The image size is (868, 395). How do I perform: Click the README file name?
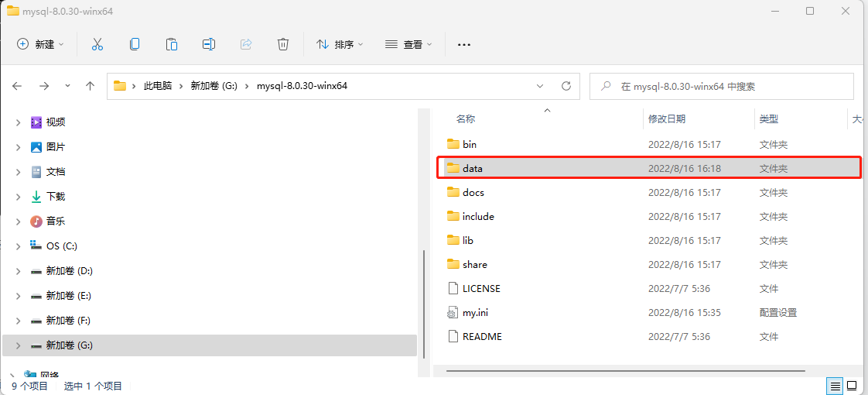coord(482,336)
